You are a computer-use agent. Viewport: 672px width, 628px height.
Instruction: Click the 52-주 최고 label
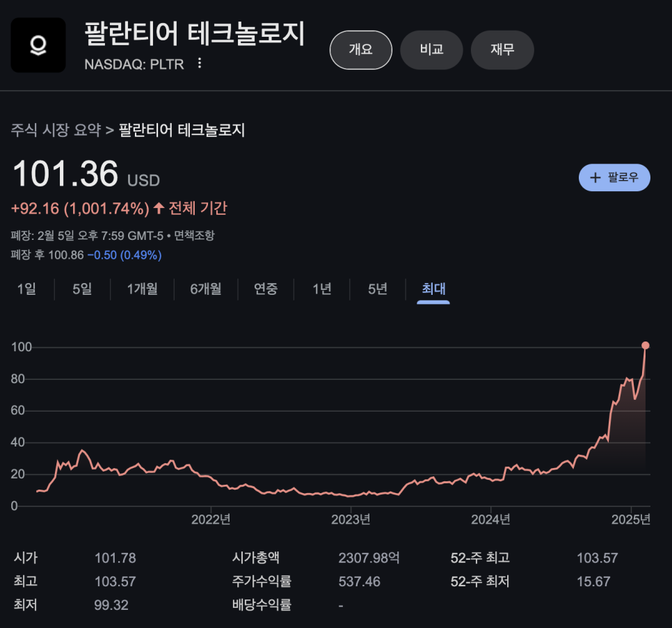pyautogui.click(x=481, y=558)
